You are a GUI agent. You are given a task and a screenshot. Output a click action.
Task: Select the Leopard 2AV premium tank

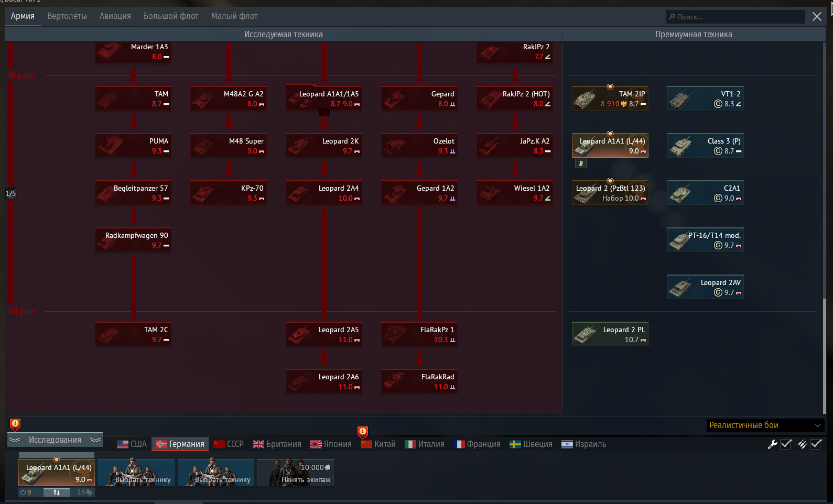tap(706, 287)
